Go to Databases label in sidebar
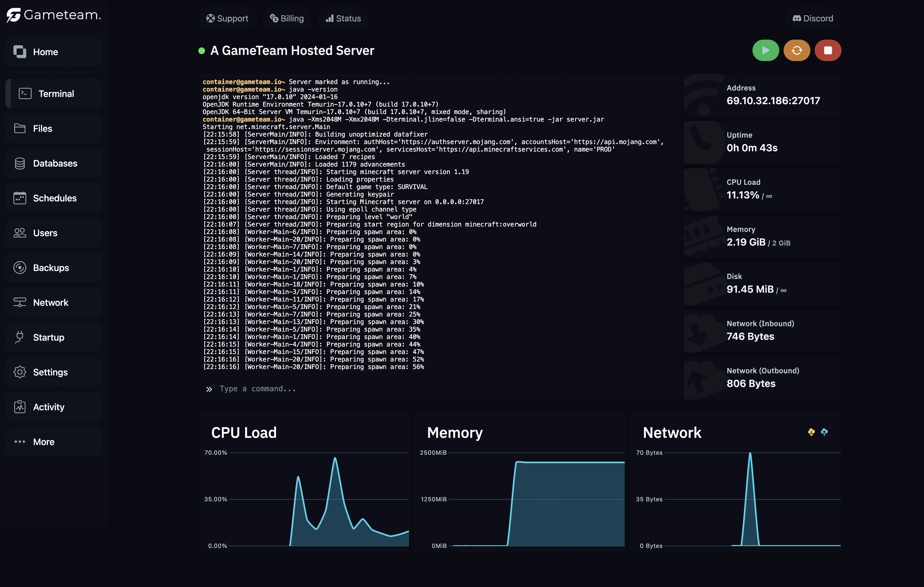This screenshot has width=924, height=587. click(x=55, y=163)
